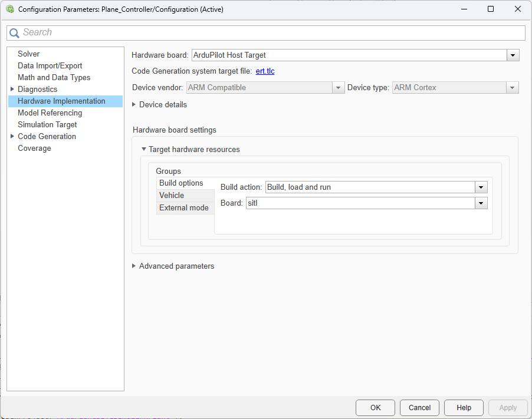The height and width of the screenshot is (419, 532).
Task: Open the Coverage pane
Action: coord(34,148)
